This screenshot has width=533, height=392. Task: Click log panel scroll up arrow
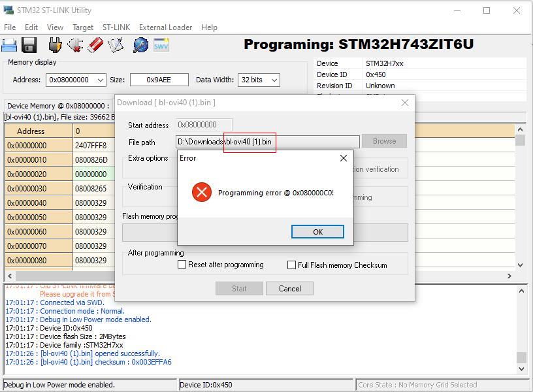tap(521, 291)
